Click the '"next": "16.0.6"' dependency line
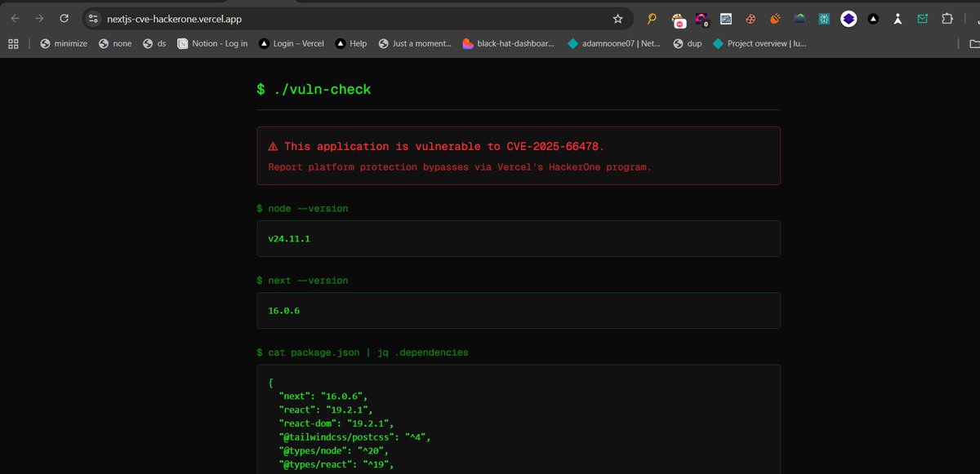 [323, 395]
